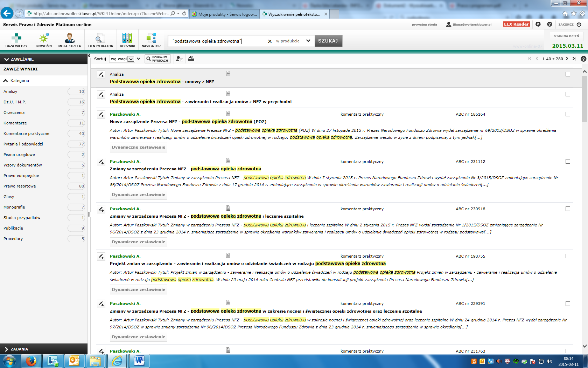Viewport: 588px width, 368px height.
Task: Select checkbox for ABC nr 229391
Action: 568,304
